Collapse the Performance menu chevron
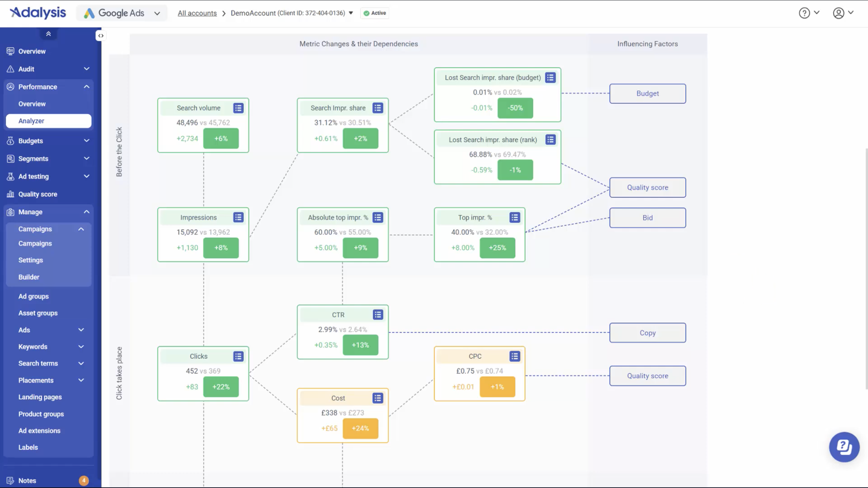This screenshot has height=488, width=868. pos(87,87)
